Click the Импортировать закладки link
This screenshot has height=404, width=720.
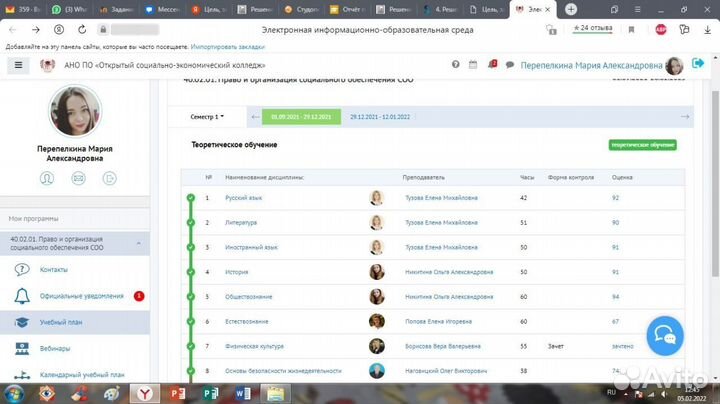pyautogui.click(x=227, y=46)
